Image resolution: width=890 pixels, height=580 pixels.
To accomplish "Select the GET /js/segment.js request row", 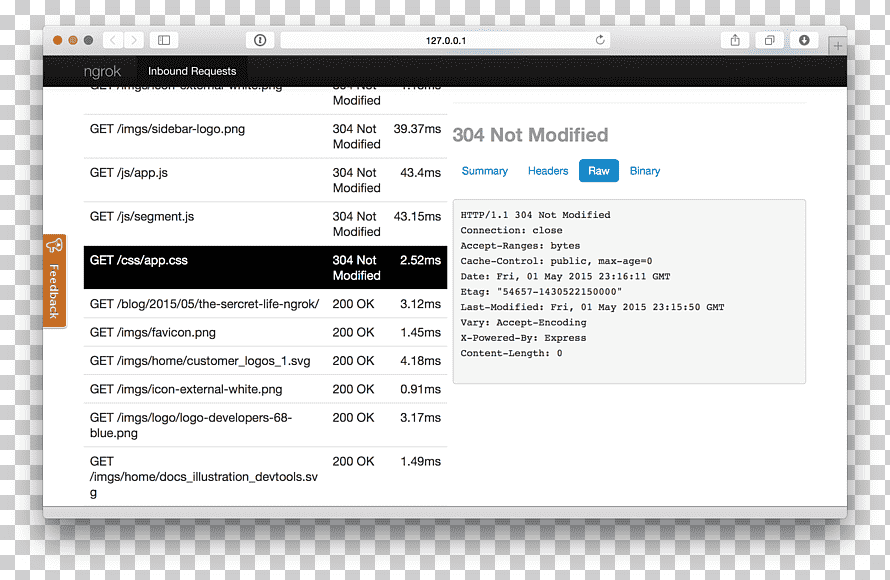I will point(265,224).
